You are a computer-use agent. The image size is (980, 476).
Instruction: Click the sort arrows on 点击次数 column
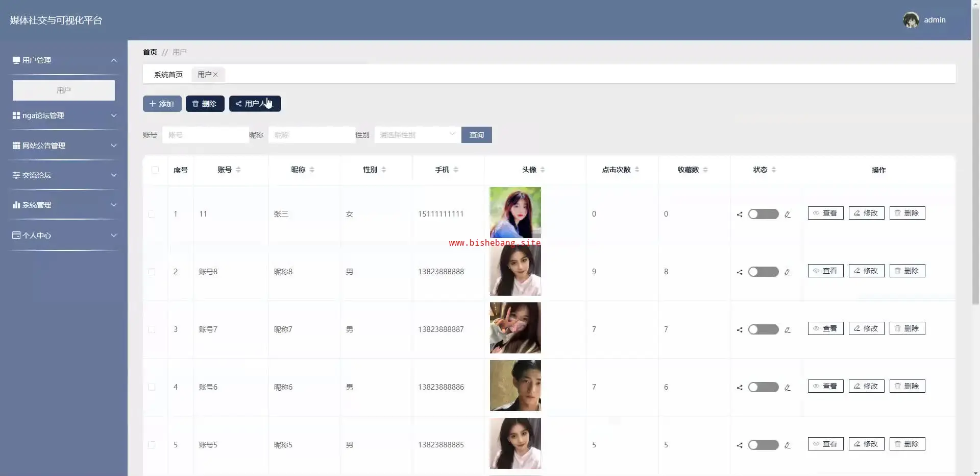pos(637,170)
